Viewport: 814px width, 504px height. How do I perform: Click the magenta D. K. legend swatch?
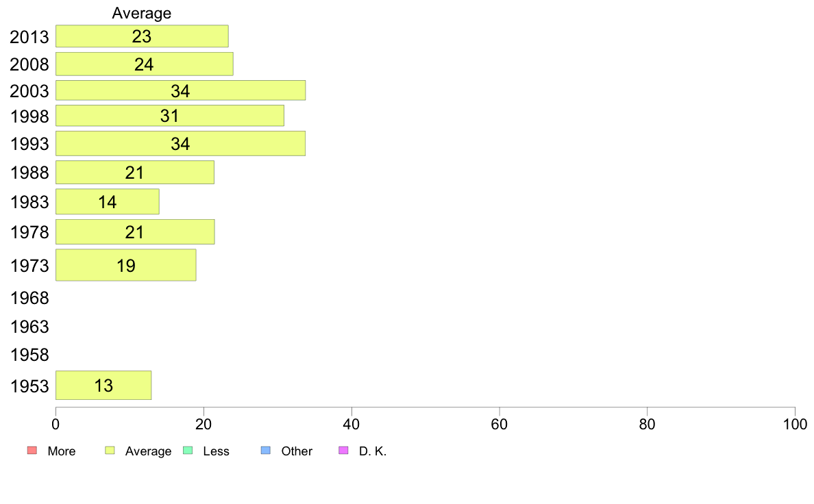tap(344, 451)
